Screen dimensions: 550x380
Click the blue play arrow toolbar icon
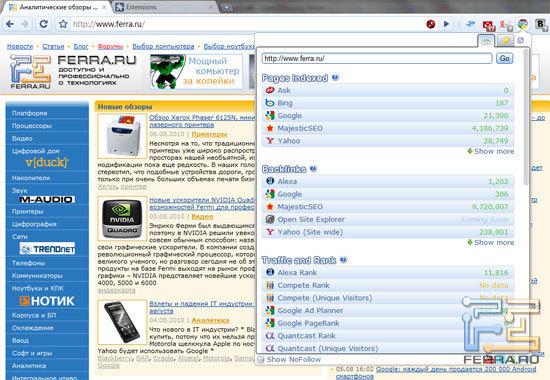pos(447,24)
